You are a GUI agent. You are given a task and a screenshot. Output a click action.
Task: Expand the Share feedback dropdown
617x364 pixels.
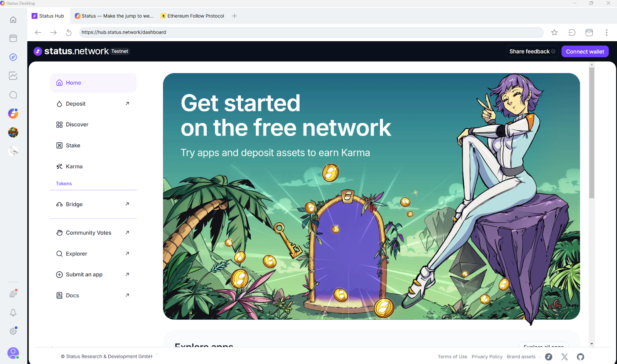click(532, 51)
